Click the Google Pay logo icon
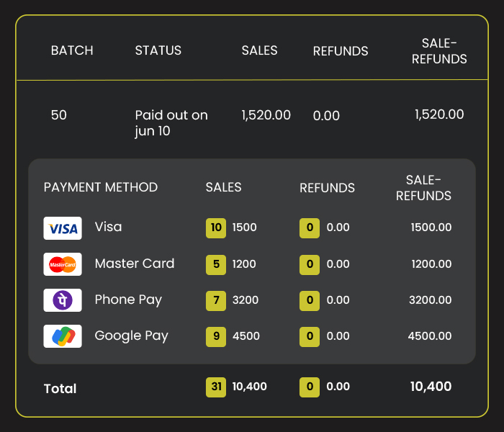Viewport: 504px width, 432px height. (x=63, y=336)
